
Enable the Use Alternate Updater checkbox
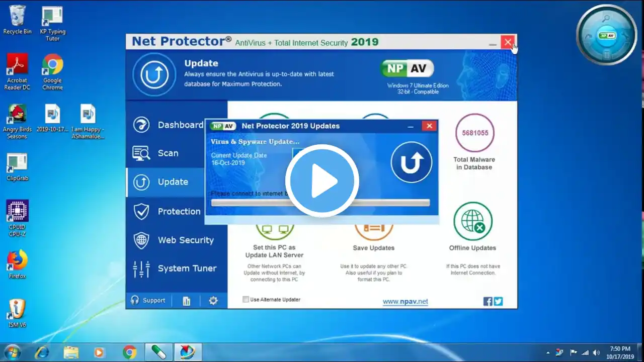(x=246, y=300)
